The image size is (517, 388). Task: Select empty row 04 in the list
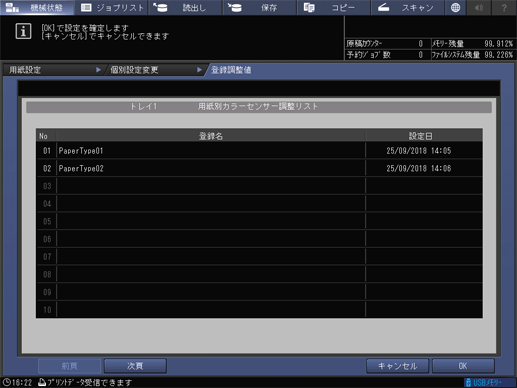pyautogui.click(x=259, y=204)
